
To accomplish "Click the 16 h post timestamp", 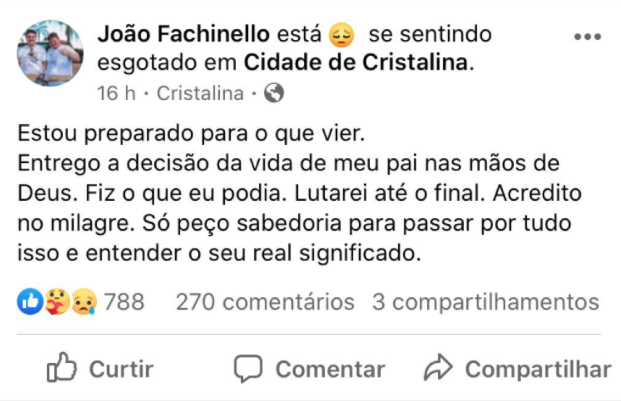I will 116,93.
